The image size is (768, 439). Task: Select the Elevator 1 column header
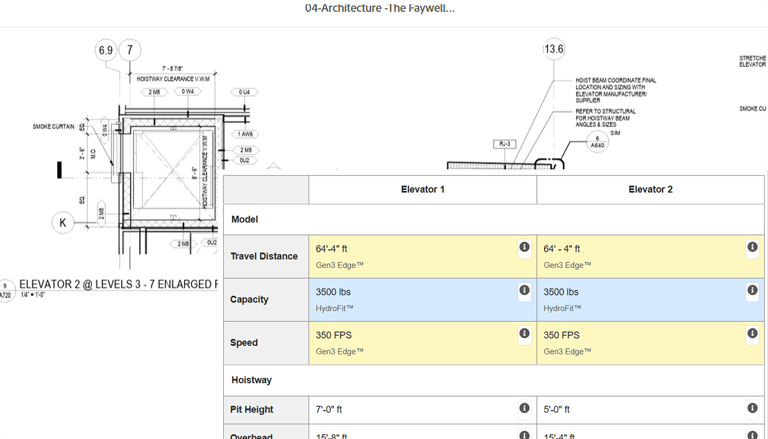tap(423, 190)
